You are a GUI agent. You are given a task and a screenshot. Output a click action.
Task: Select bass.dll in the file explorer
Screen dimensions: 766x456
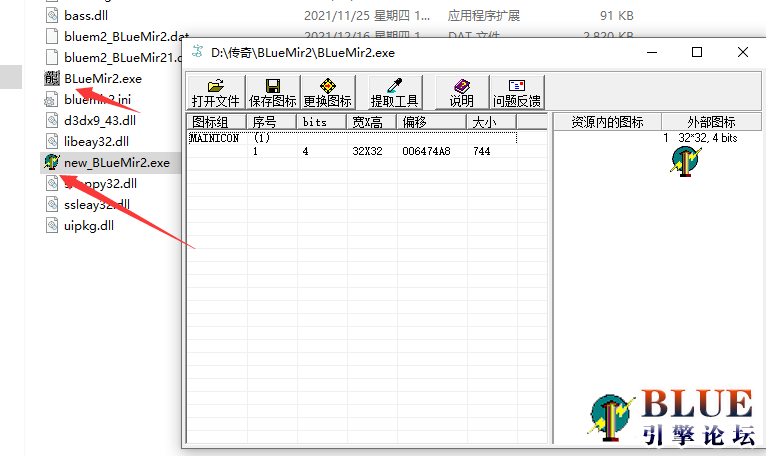(x=86, y=16)
